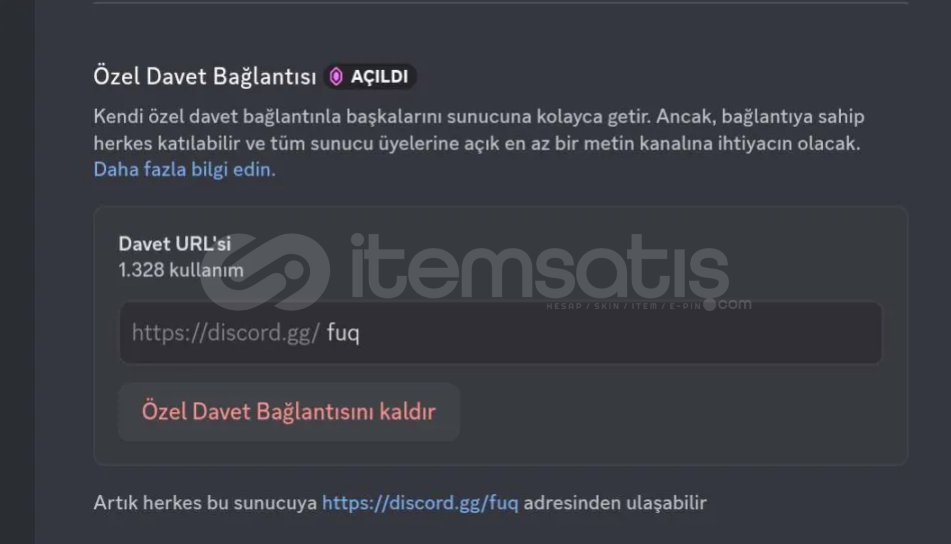Image resolution: width=951 pixels, height=544 pixels.
Task: Click into the invite URL field containing 'fuq'
Action: (x=500, y=333)
